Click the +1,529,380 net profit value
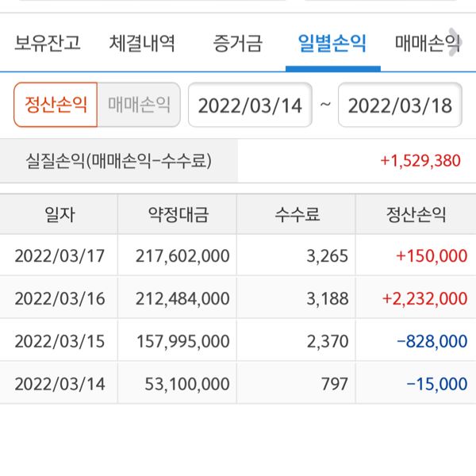The height and width of the screenshot is (476, 476). pos(420,161)
